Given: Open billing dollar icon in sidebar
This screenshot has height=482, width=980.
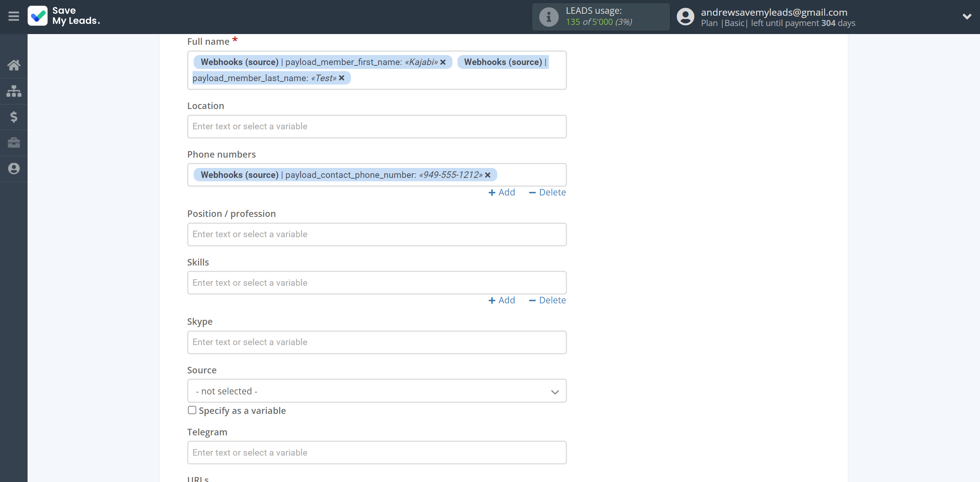Looking at the screenshot, I should click(14, 117).
